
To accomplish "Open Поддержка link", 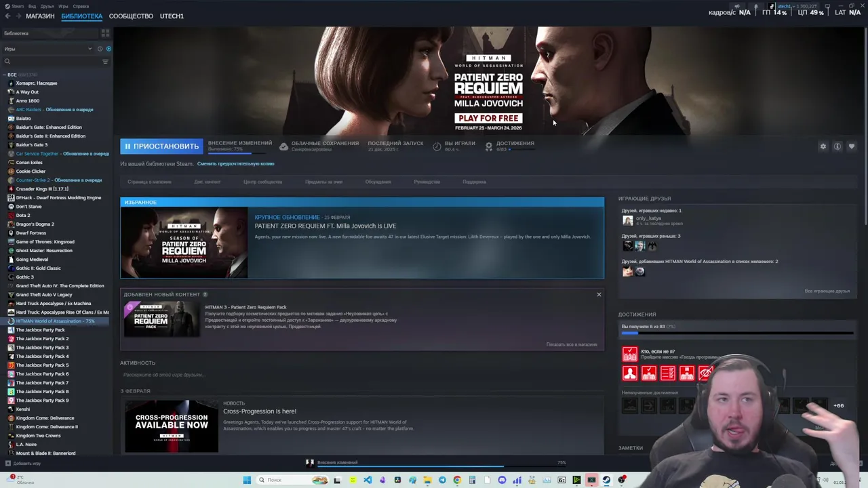I will [x=474, y=182].
